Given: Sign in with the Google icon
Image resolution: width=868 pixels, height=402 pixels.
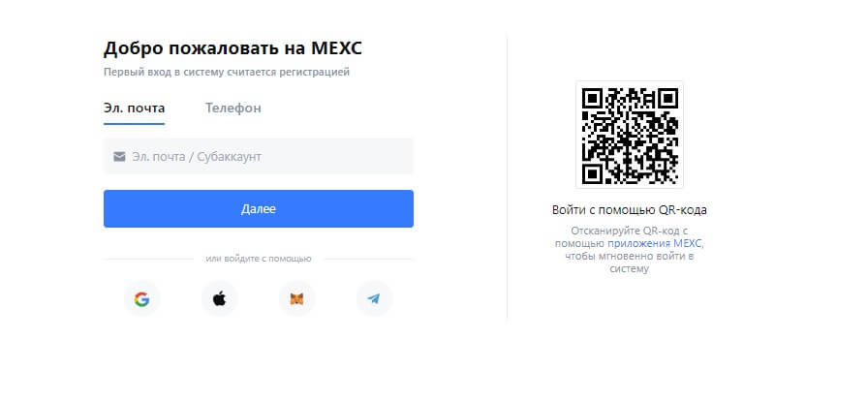Looking at the screenshot, I should click(x=141, y=299).
